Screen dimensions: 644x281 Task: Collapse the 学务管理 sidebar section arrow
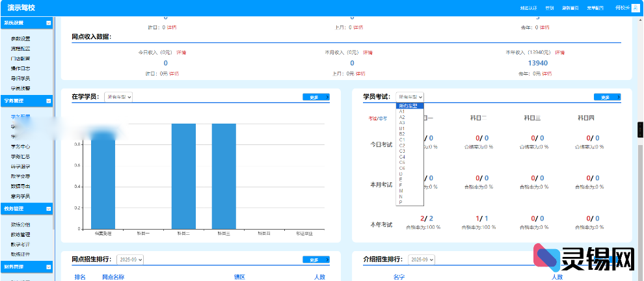click(x=49, y=101)
